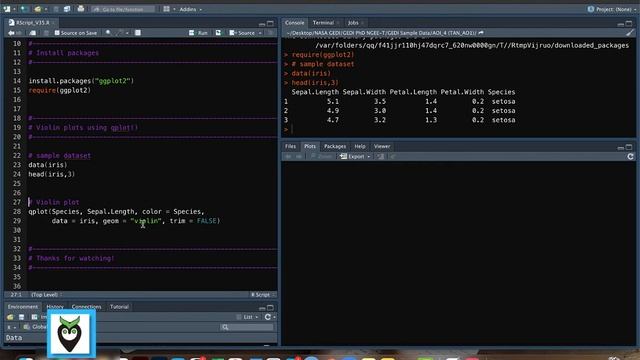
Task: Click the Compile Report notebook icon
Action: pyautogui.click(x=138, y=33)
